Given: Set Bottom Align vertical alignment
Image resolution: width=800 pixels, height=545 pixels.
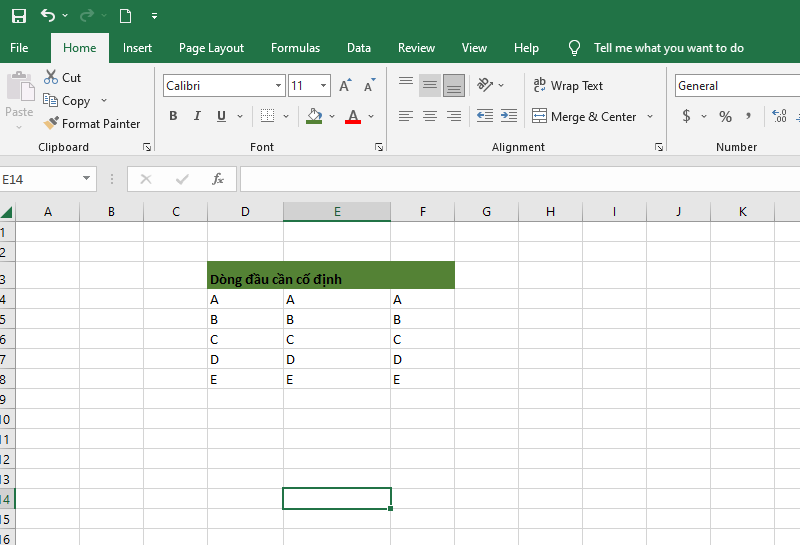Looking at the screenshot, I should (454, 85).
